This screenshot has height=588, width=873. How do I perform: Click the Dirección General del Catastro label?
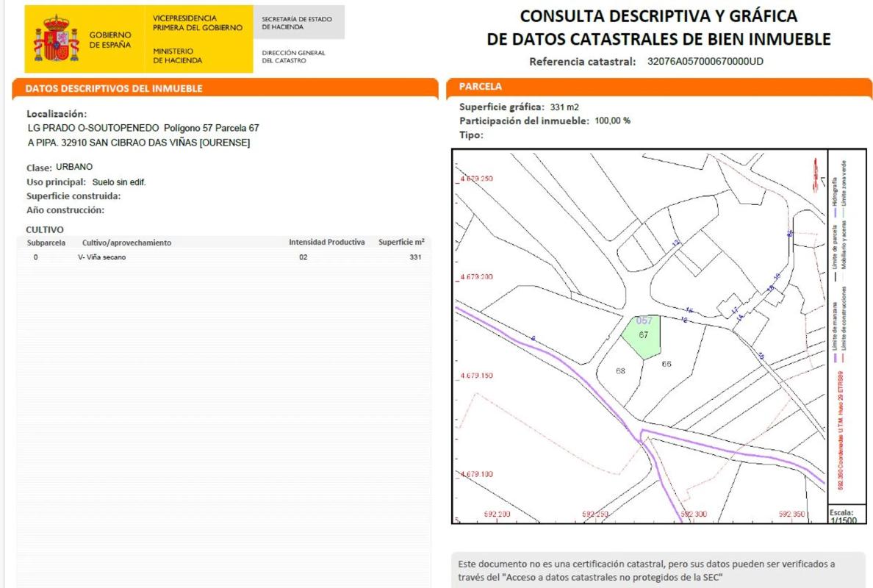click(x=293, y=57)
